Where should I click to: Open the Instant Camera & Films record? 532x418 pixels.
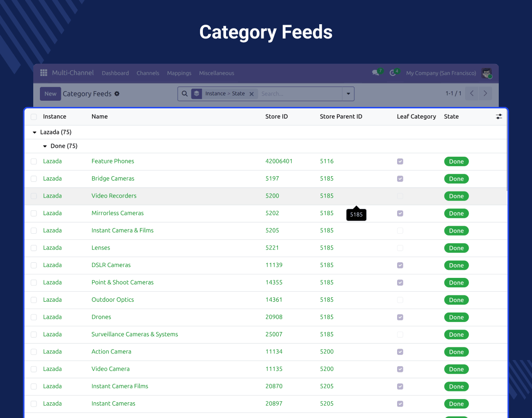click(123, 230)
